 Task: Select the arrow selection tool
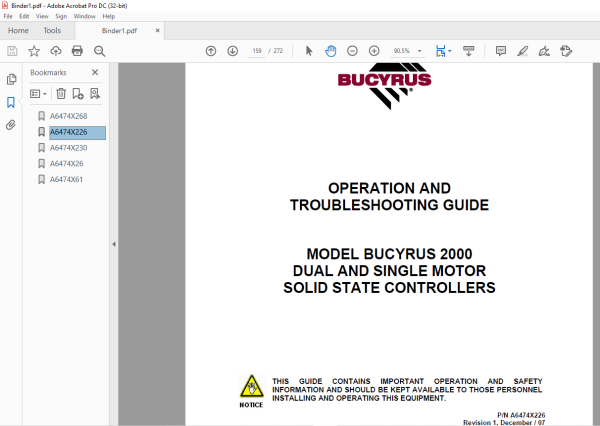[x=309, y=51]
